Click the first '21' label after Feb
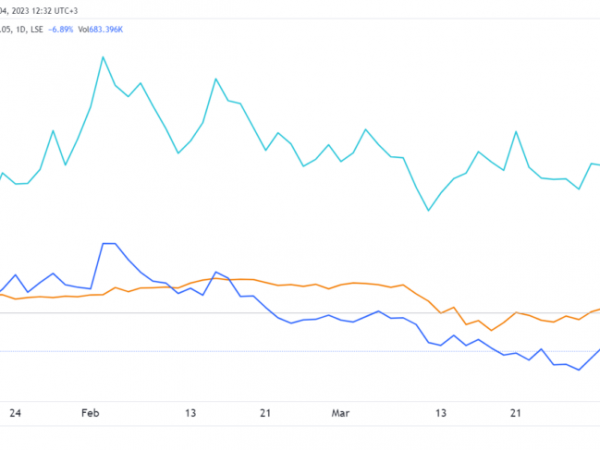 265,413
